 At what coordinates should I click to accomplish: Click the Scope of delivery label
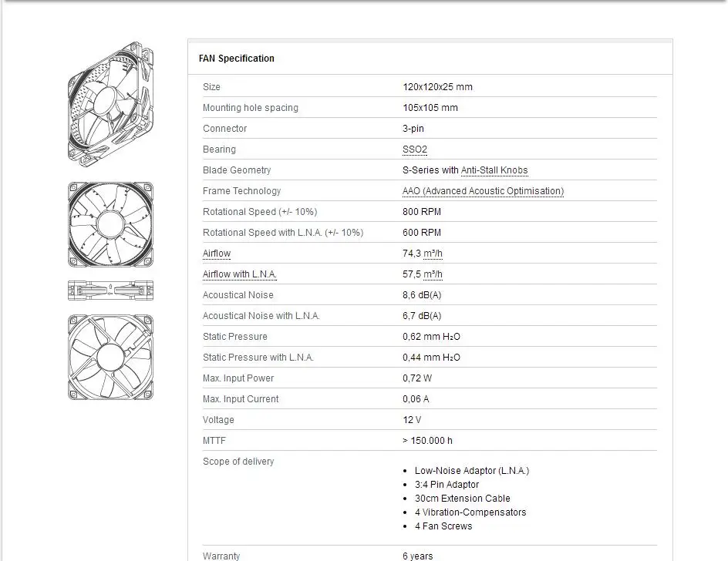point(238,462)
